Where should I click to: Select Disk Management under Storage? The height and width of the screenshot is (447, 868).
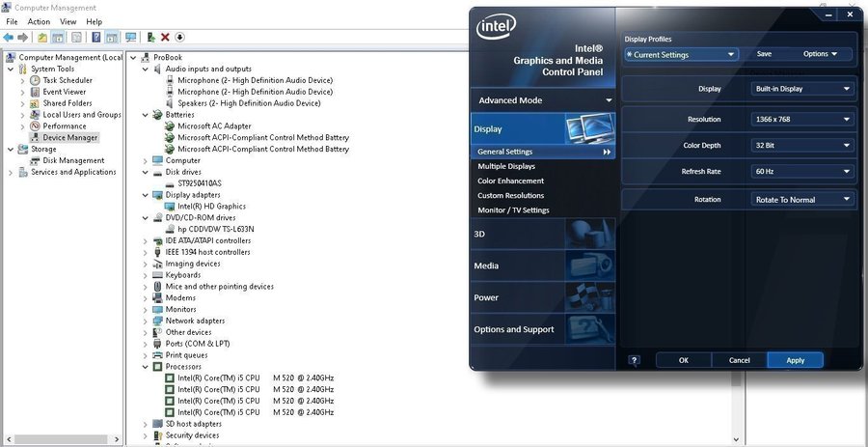(73, 160)
